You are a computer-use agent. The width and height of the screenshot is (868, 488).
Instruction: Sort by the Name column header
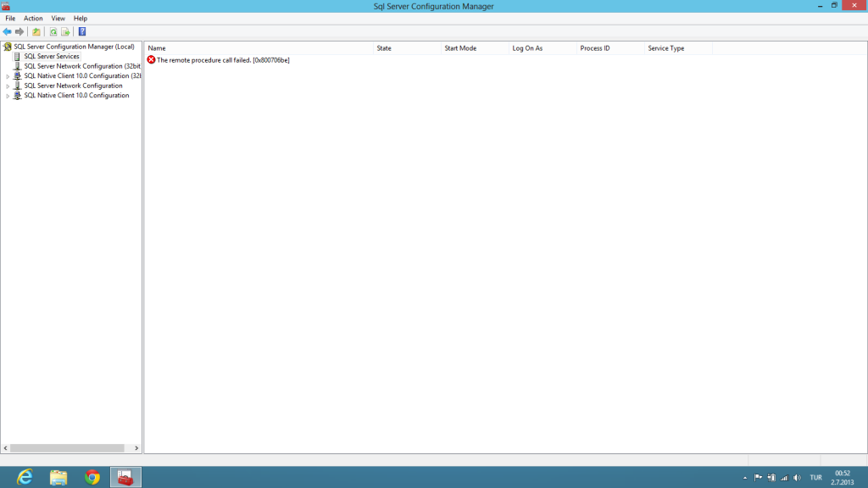coord(259,48)
